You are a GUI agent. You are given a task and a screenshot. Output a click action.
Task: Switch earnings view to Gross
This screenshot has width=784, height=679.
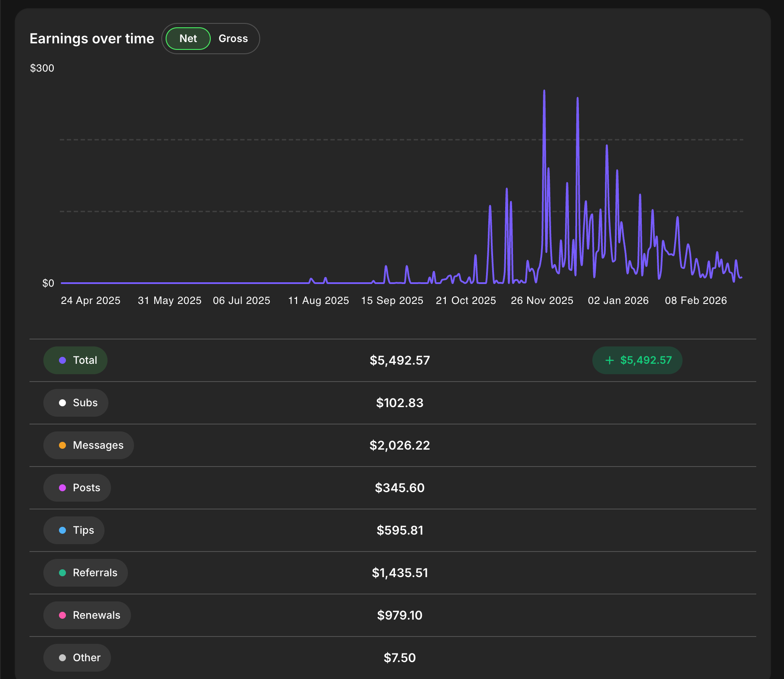(233, 39)
